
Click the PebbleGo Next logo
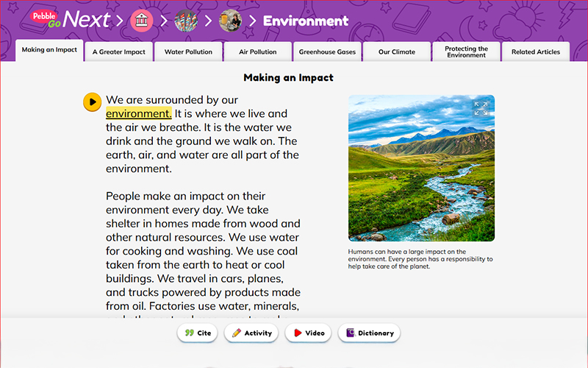(x=71, y=20)
